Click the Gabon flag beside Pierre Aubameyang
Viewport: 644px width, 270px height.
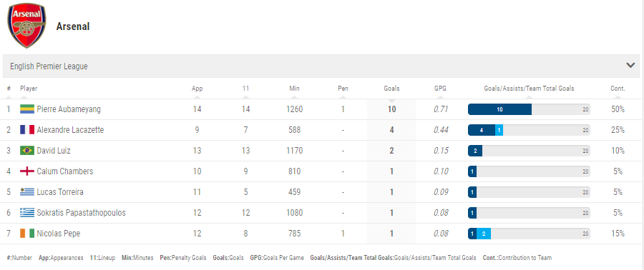point(27,109)
